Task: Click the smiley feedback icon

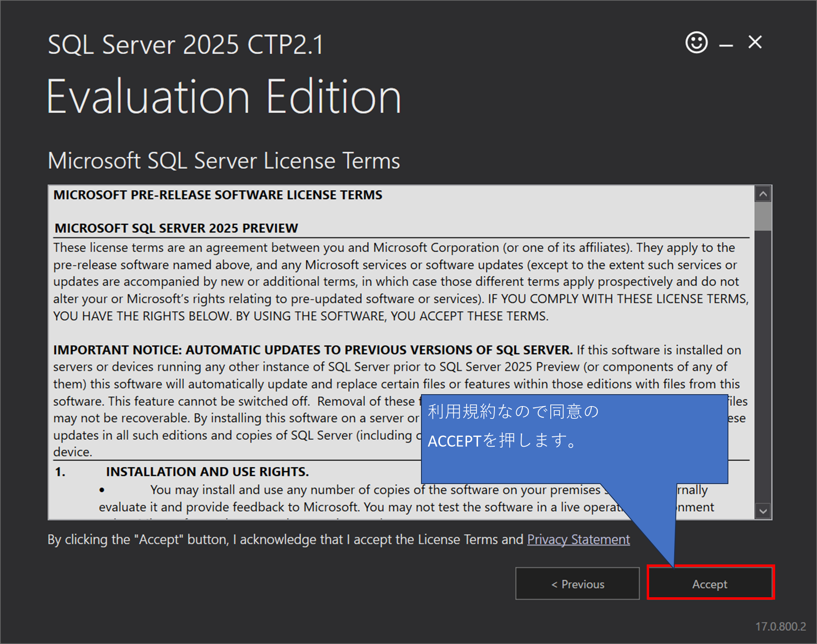Action: [x=696, y=42]
